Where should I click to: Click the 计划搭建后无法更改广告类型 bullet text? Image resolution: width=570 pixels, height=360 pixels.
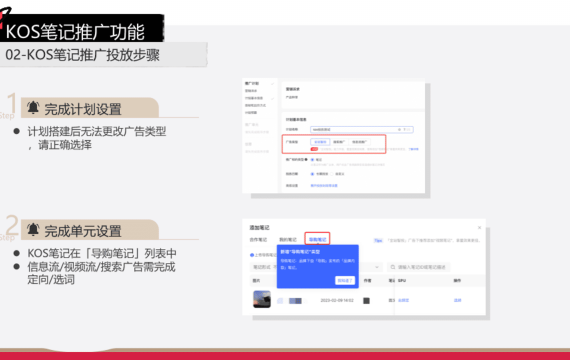[x=97, y=131]
